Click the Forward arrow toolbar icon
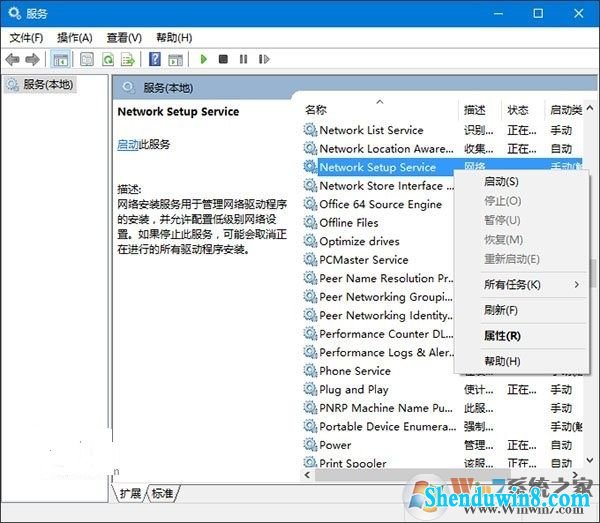 point(32,59)
